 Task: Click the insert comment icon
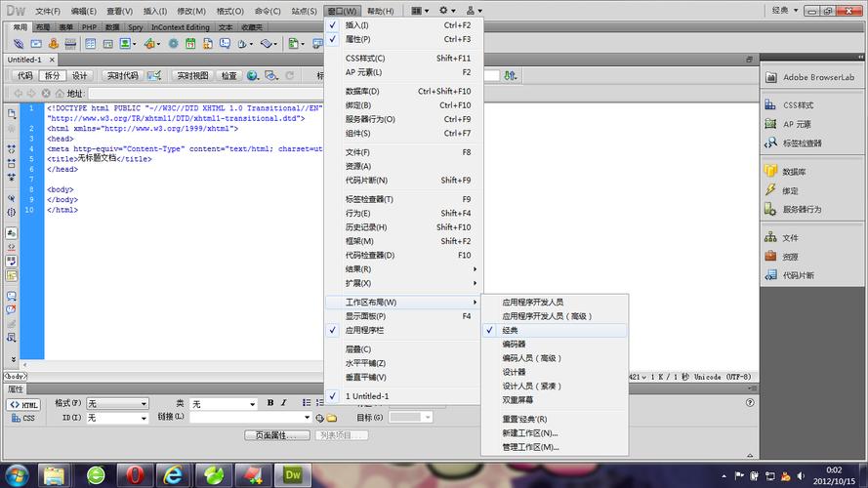pyautogui.click(x=225, y=44)
